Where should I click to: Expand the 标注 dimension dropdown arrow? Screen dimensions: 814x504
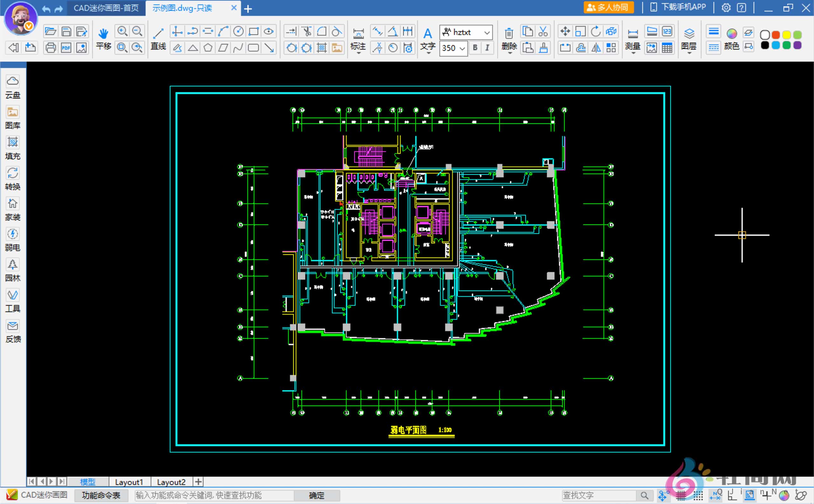coord(358,53)
